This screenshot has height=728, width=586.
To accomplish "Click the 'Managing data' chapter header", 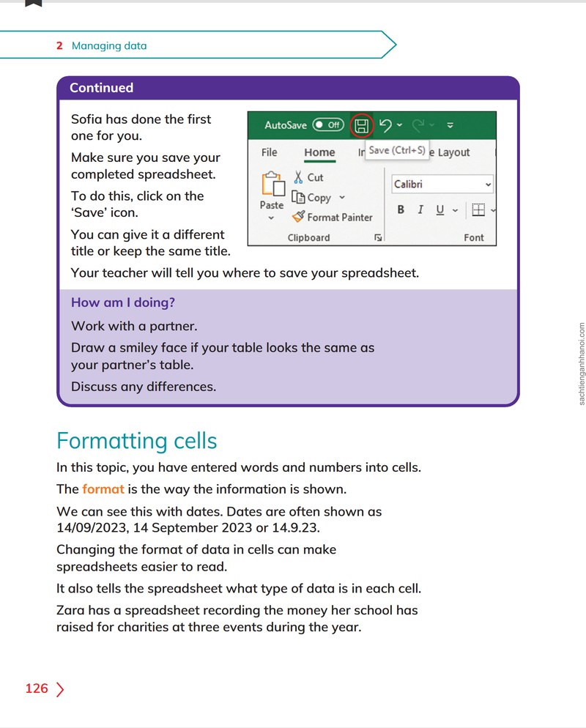I will (x=109, y=45).
